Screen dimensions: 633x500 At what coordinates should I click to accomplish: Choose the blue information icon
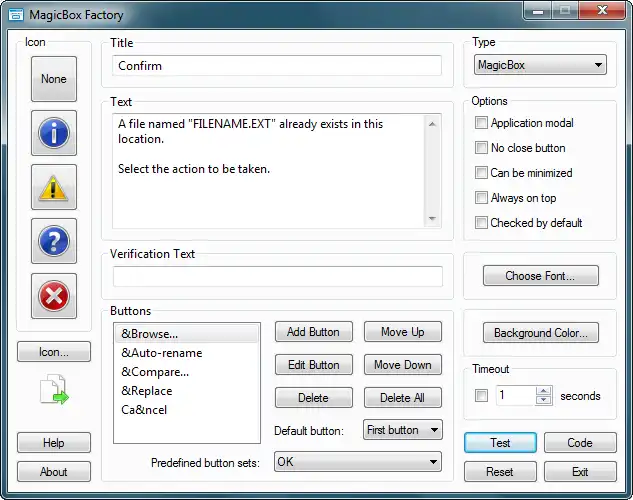click(54, 133)
